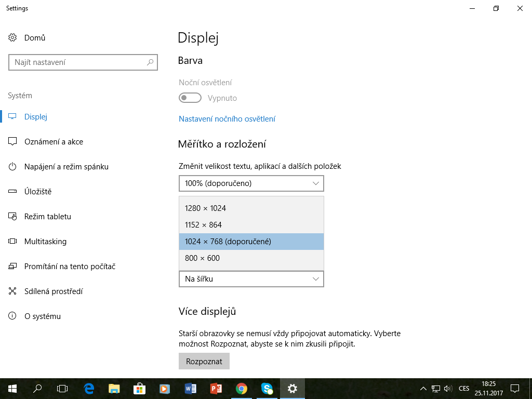This screenshot has height=399, width=532.
Task: Open the clock showing 18:25
Action: click(x=488, y=389)
